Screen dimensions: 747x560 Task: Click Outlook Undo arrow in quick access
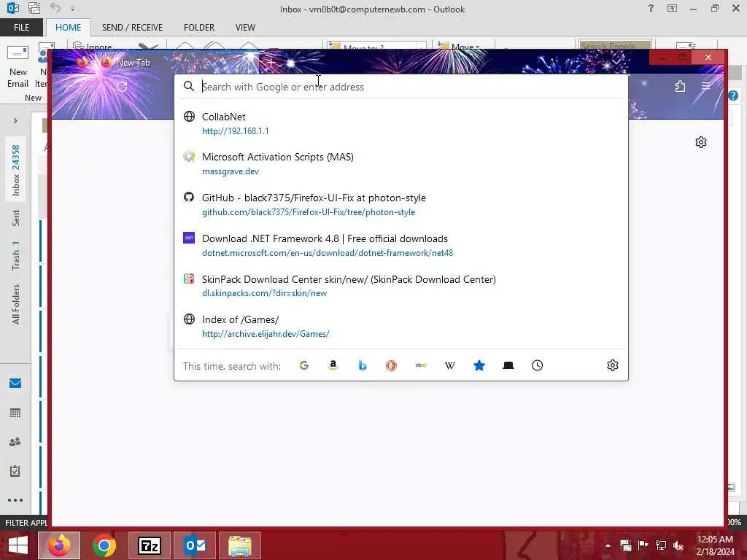[55, 8]
